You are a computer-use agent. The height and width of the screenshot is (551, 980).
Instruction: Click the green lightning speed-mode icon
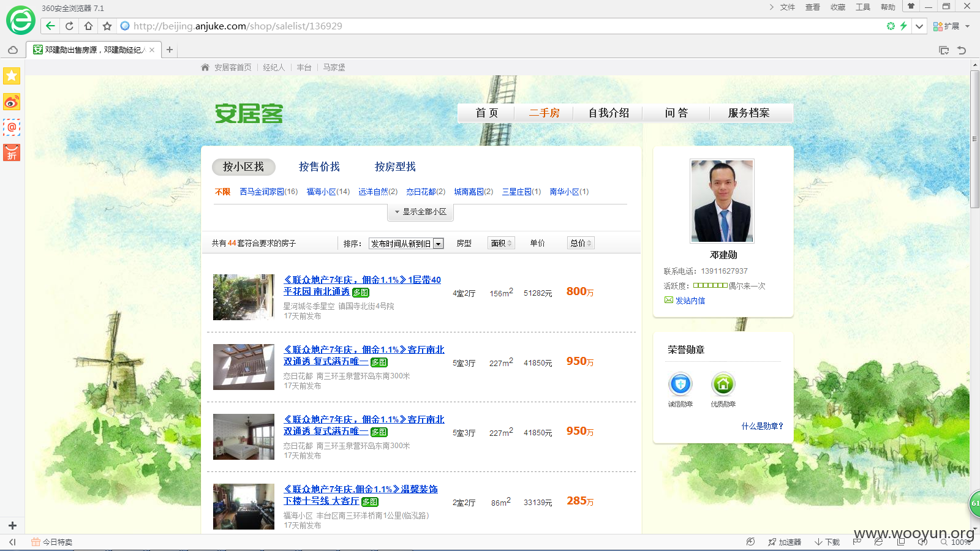tap(903, 26)
